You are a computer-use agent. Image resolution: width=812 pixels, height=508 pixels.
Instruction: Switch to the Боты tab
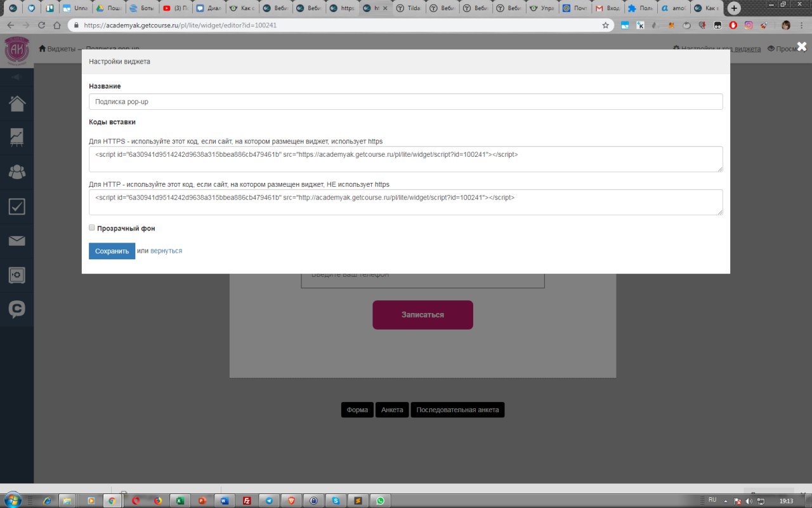[x=141, y=8]
